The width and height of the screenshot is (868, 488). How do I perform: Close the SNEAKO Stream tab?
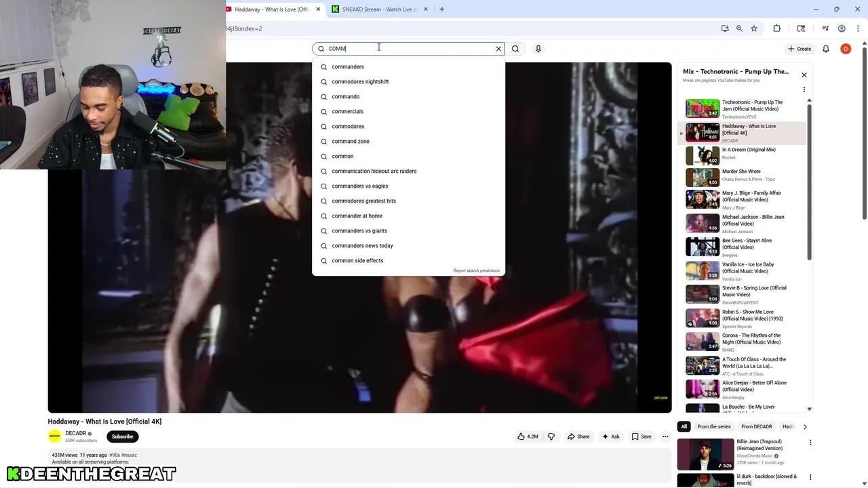[426, 9]
